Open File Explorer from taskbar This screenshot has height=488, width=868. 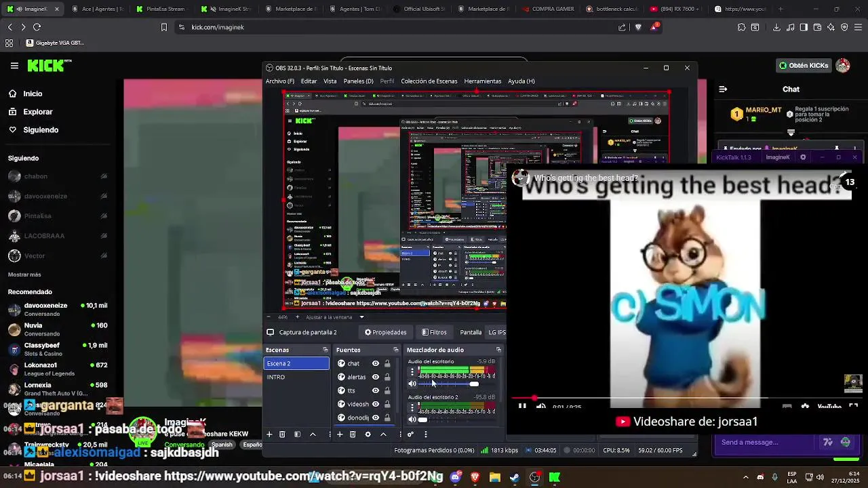tap(495, 477)
